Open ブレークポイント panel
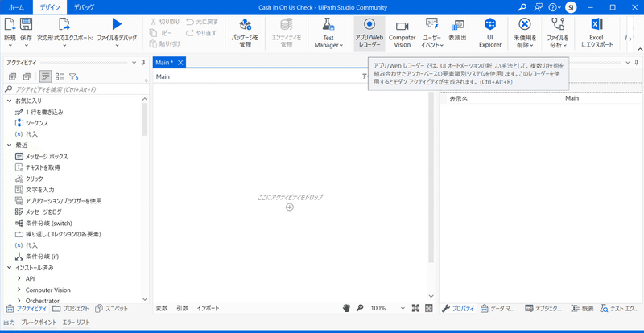The image size is (644, 333). click(x=39, y=323)
